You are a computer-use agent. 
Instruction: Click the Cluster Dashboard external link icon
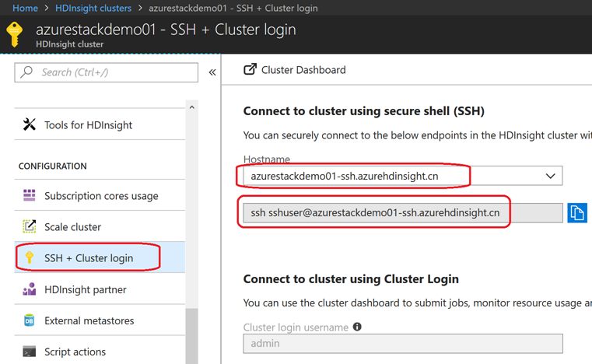pyautogui.click(x=250, y=69)
